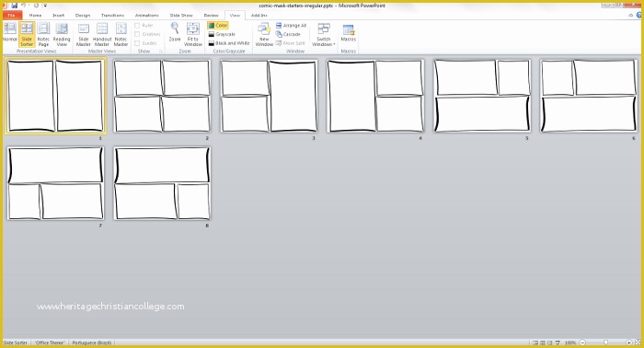Zoom out with minus button
Viewport: 644px width, 348px height.
(582, 342)
